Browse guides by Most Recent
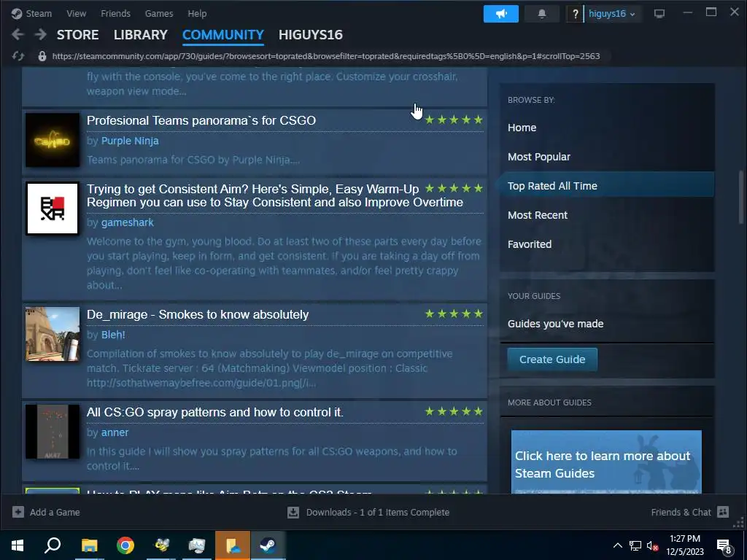747x560 pixels. point(538,215)
